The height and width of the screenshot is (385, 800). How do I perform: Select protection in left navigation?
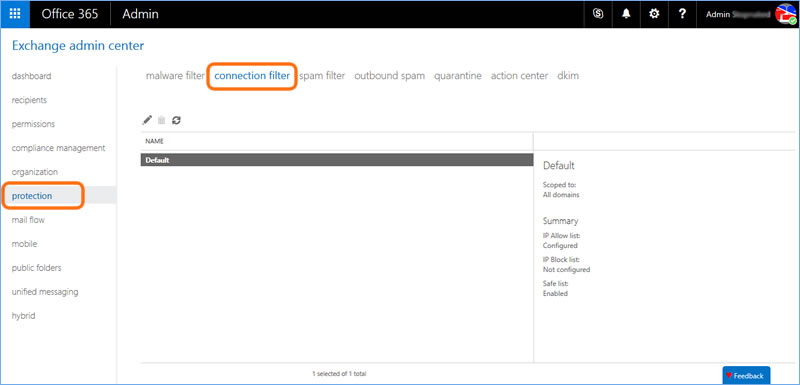[32, 196]
